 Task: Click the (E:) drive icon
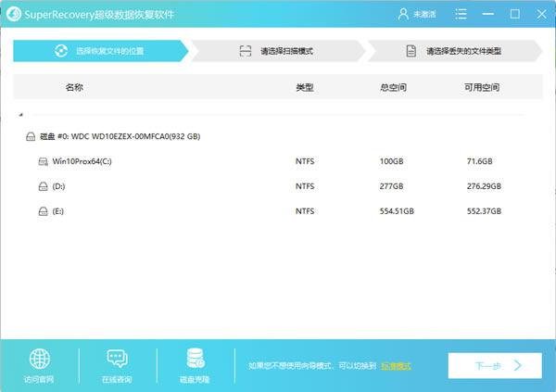(x=43, y=211)
